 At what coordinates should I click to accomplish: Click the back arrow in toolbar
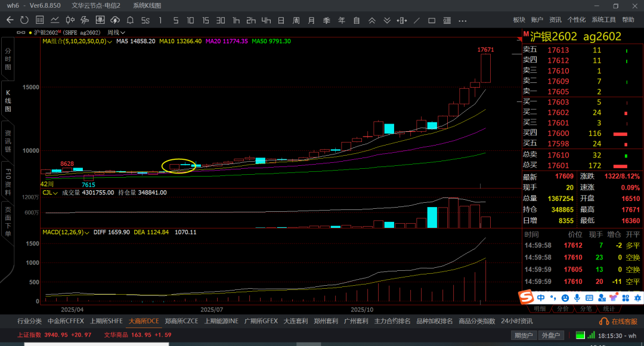(x=10, y=20)
